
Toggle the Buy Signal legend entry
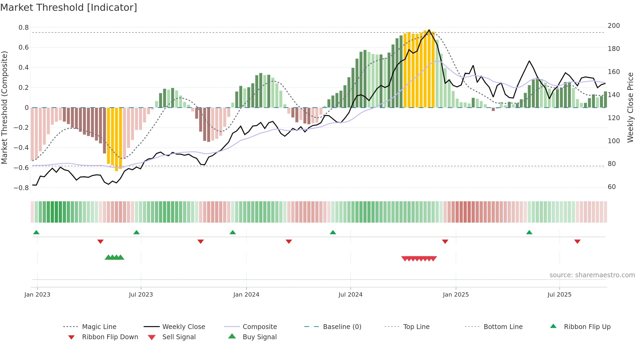252,337
